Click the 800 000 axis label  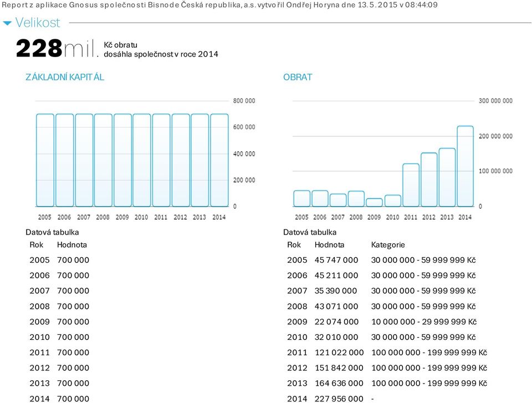244,101
